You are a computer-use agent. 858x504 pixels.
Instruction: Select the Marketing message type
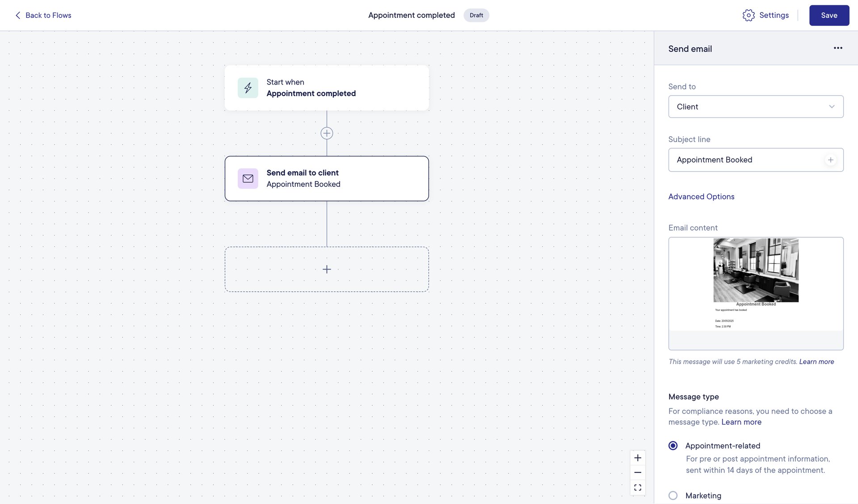click(673, 496)
